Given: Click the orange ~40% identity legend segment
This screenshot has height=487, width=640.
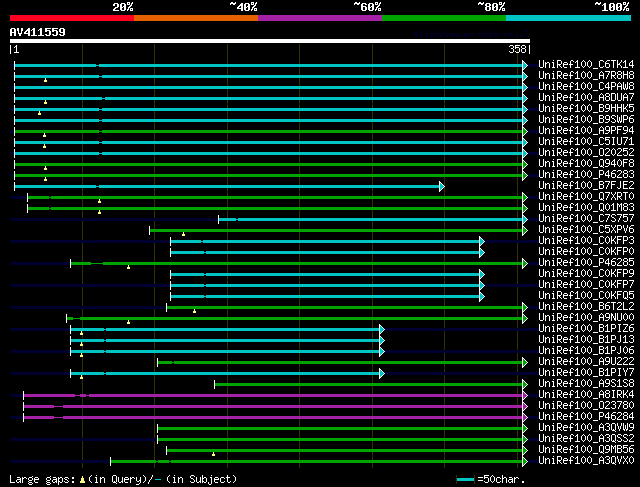Looking at the screenshot, I should [196, 18].
